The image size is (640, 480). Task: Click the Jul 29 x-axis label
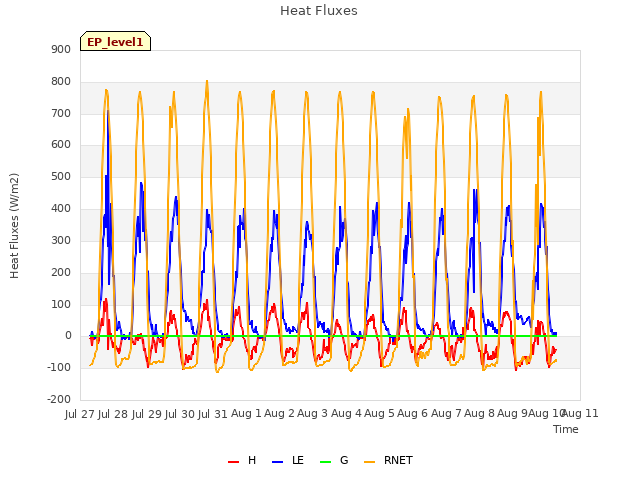click(x=146, y=414)
